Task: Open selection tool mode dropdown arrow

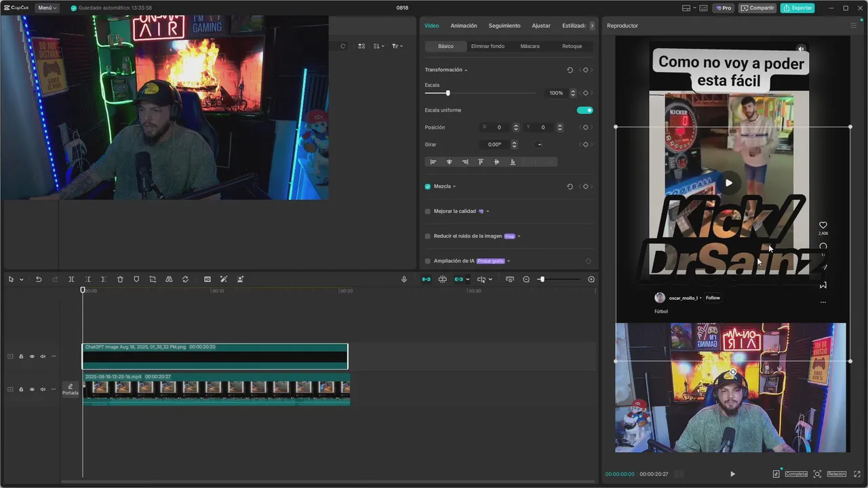Action: [21, 279]
